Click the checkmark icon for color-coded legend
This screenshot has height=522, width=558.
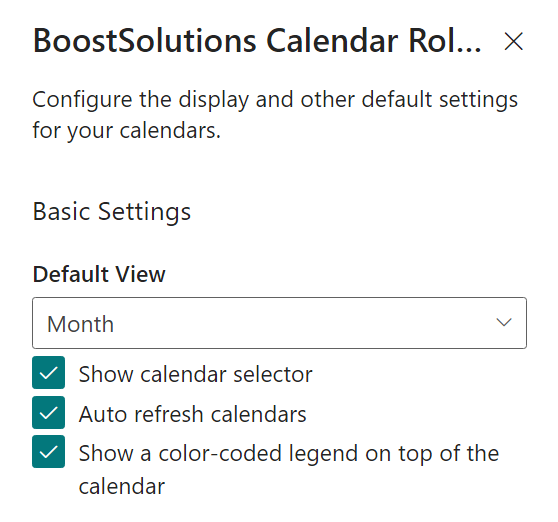tap(48, 452)
